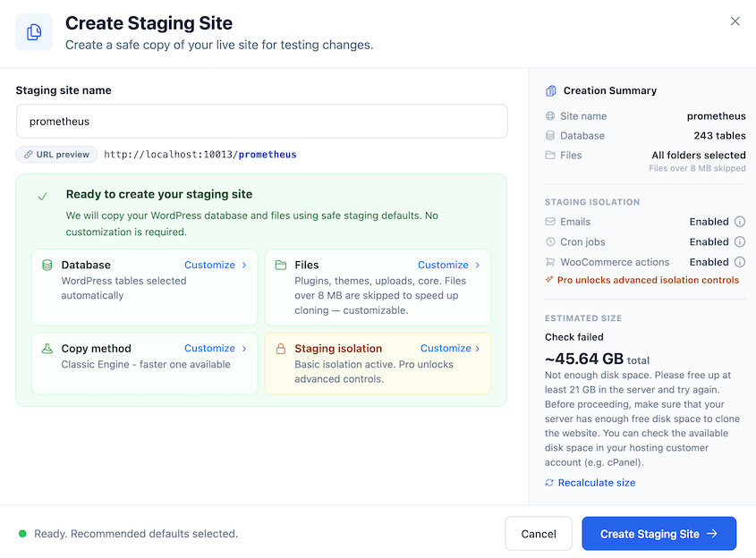Click the Cron jobs 'Enabled' status
This screenshot has height=558, width=756.
pyautogui.click(x=709, y=241)
